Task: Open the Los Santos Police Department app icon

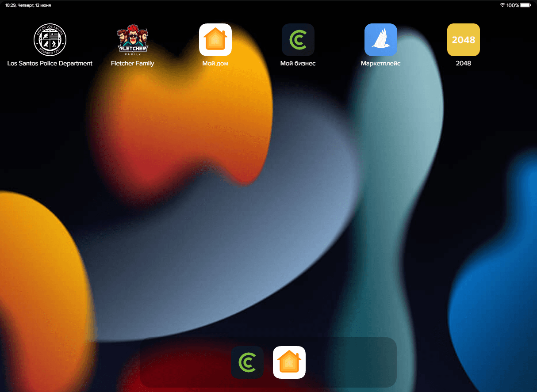Action: pyautogui.click(x=50, y=40)
